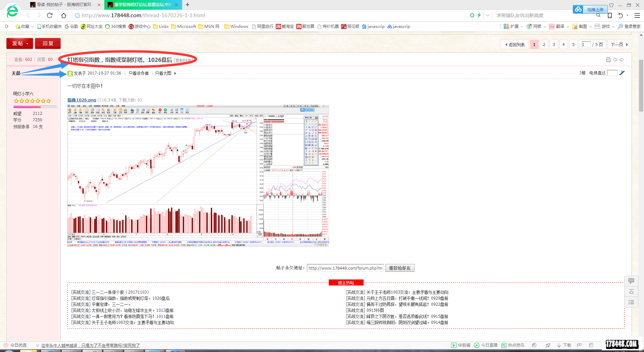The width and height of the screenshot is (644, 352).
Task: Expand the 扩展 extensions dropdown
Action: coord(522,27)
